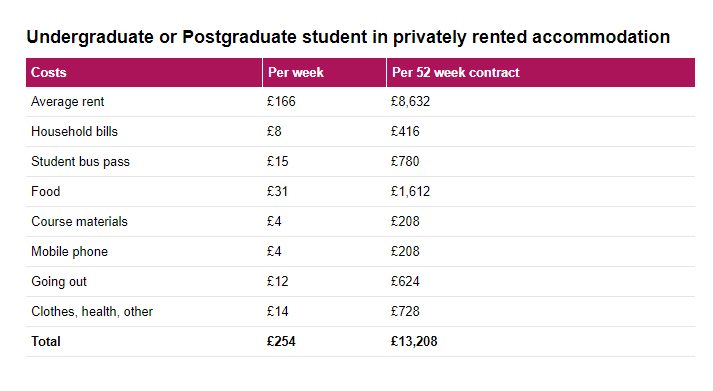Select the £624 going out amount
This screenshot has height=391, width=713.
pyautogui.click(x=405, y=281)
